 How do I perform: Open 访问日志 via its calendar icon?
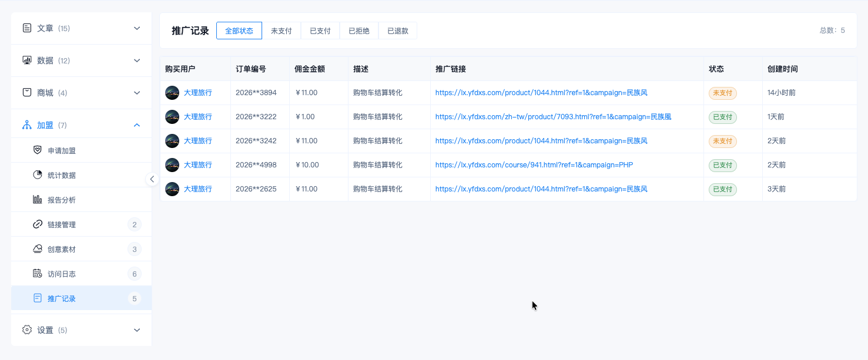[x=38, y=274]
